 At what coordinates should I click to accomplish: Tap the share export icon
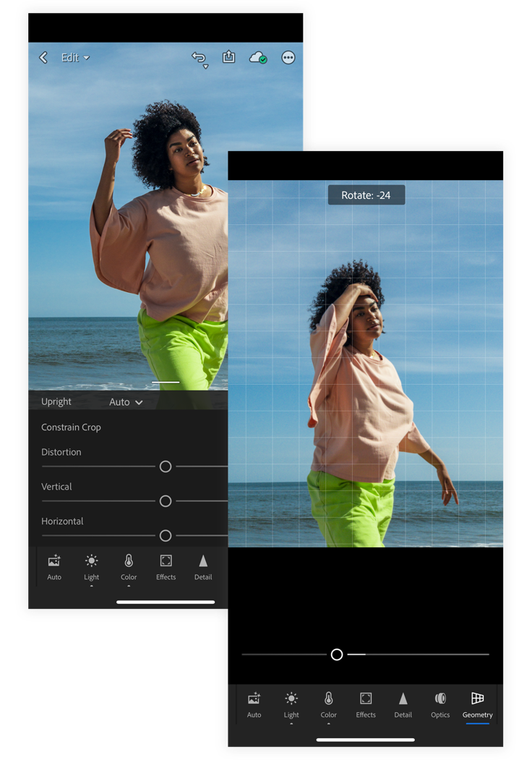pyautogui.click(x=228, y=57)
